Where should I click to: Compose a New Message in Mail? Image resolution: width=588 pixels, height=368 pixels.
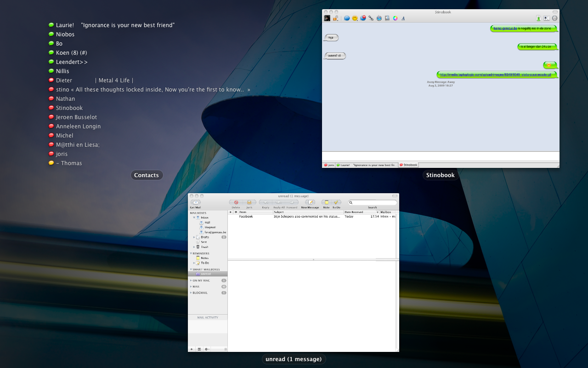click(x=310, y=202)
